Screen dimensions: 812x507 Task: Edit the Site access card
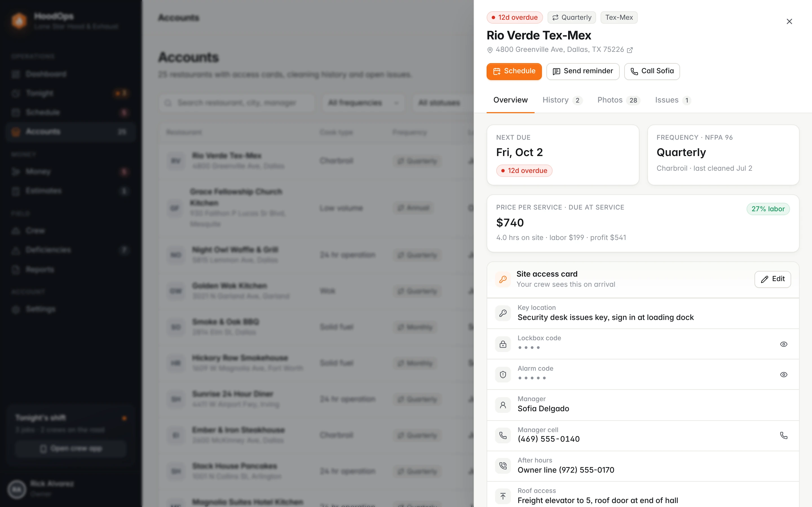point(773,279)
